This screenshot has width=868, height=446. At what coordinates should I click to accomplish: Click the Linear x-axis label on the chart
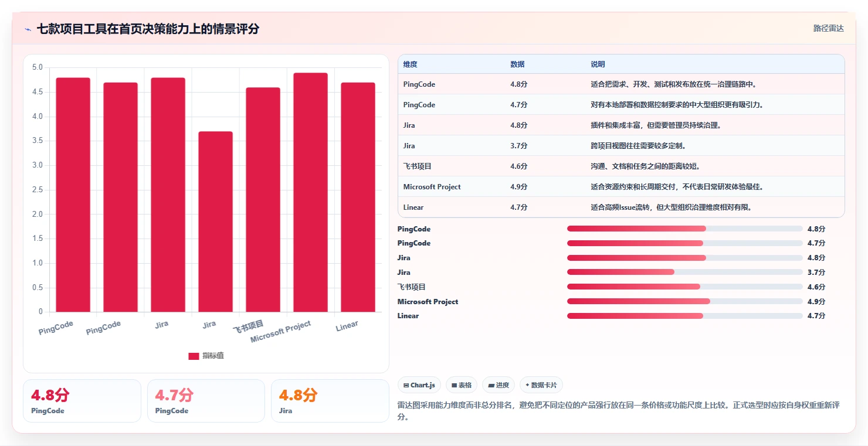[347, 326]
